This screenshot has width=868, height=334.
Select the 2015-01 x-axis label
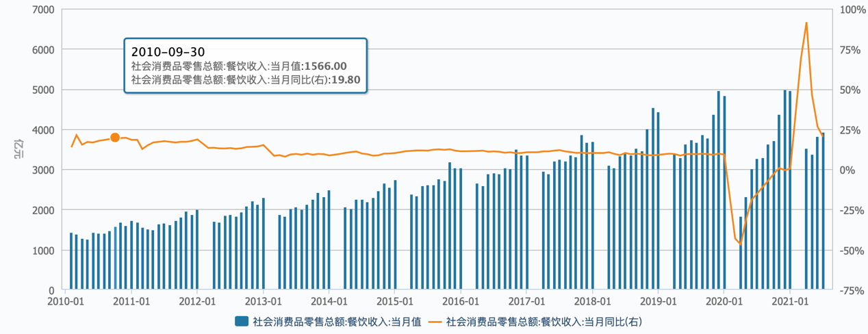pos(394,300)
